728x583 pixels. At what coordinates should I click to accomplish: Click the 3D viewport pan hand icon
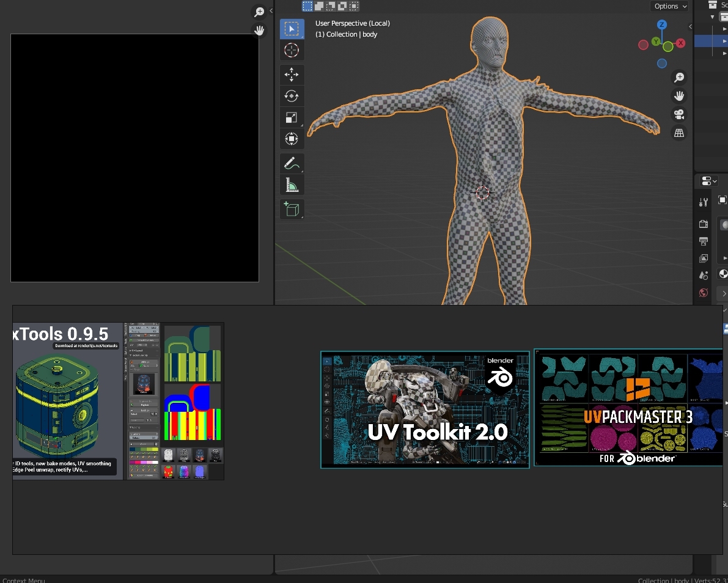tap(679, 95)
